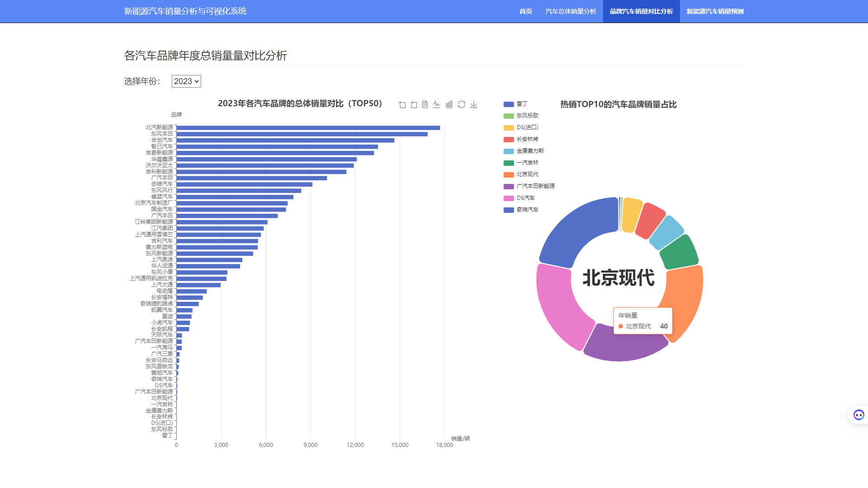Click the zoom reset (restore zoom) icon
This screenshot has height=488, width=868.
tap(414, 105)
